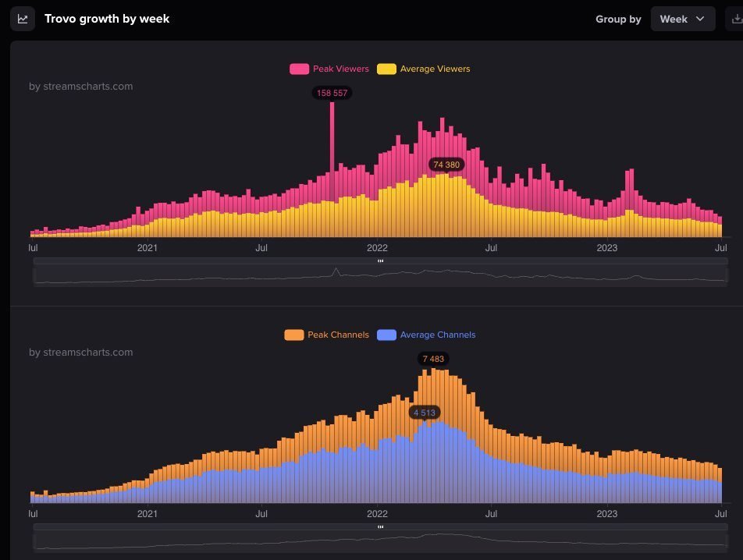
Task: Click the Trovo growth by week title
Action: click(x=107, y=19)
